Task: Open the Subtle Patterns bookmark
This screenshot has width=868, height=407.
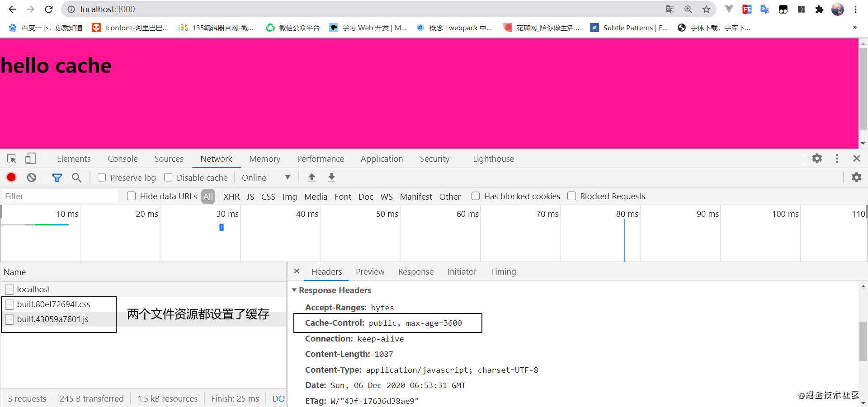Action: (x=629, y=28)
